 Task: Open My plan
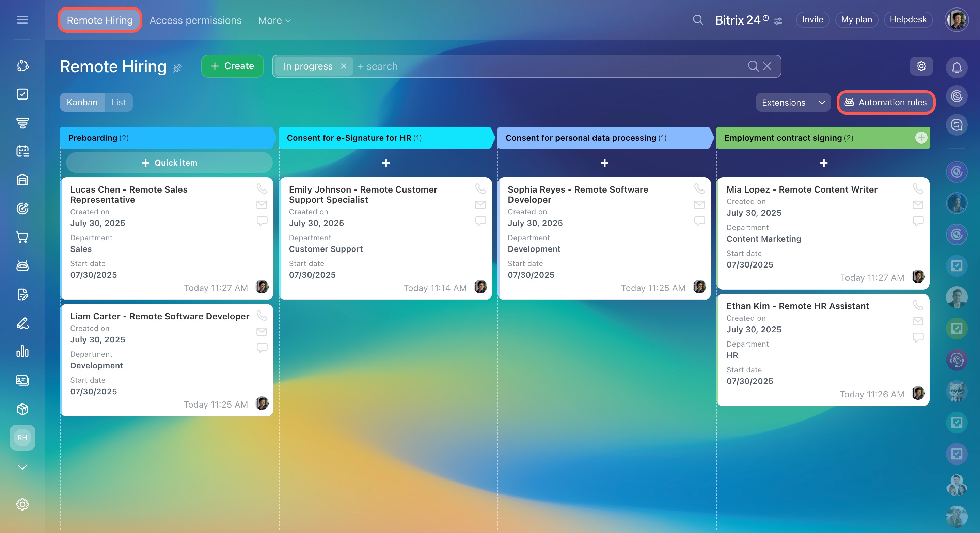click(x=856, y=20)
